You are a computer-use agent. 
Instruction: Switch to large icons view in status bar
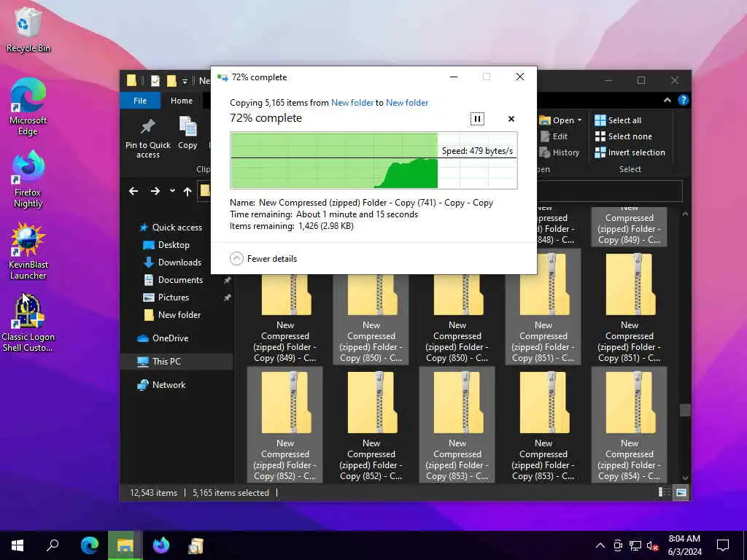[681, 492]
